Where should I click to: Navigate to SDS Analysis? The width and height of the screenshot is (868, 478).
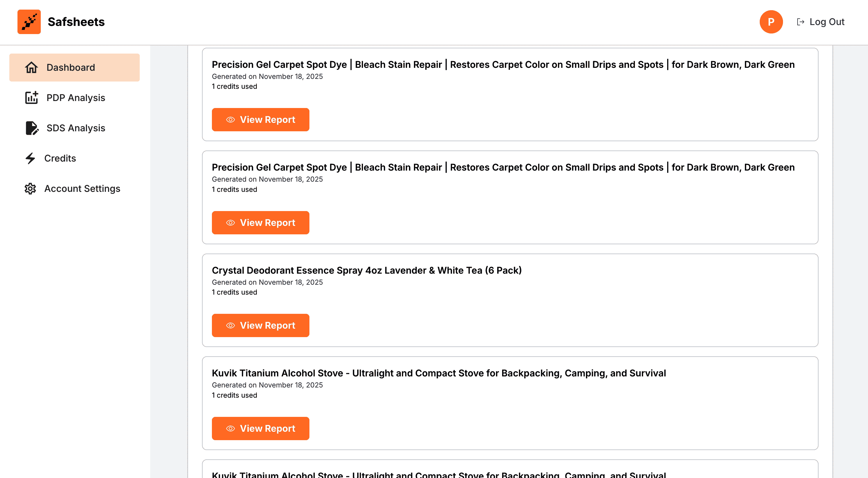click(76, 128)
